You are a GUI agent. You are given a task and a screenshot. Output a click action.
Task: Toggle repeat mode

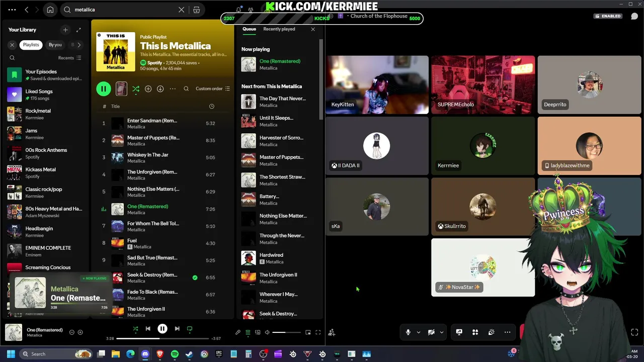pos(190,329)
